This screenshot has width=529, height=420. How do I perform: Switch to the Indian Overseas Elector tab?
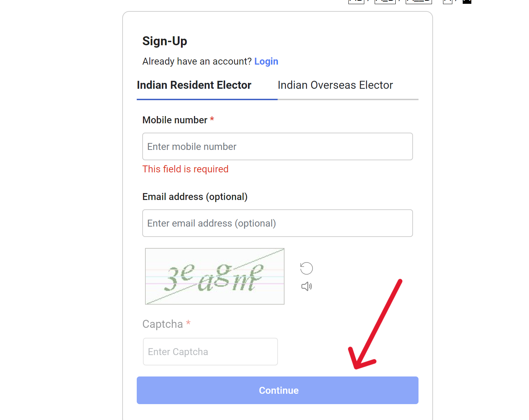tap(335, 85)
